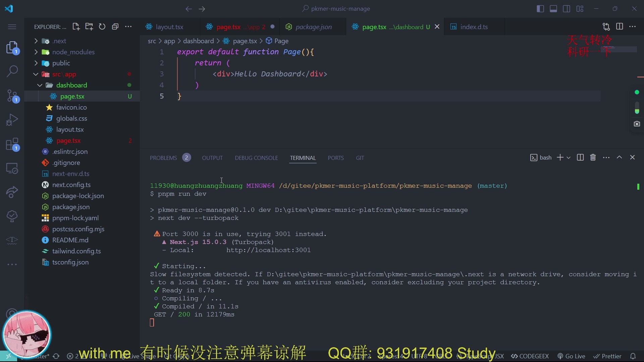Viewport: 644px width, 362px height.
Task: Open the PORTS panel tab
Action: (336, 158)
